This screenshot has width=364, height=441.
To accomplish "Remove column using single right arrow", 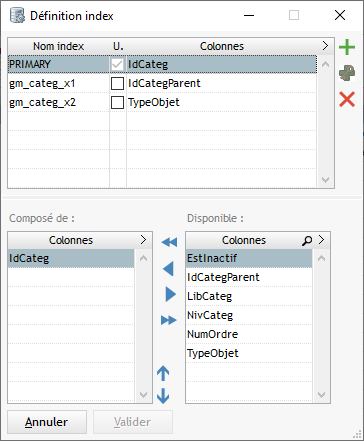I will pos(170,294).
